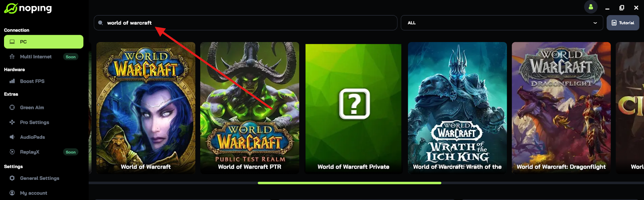Click the Soon badge beside ReplayX
Image resolution: width=644 pixels, height=200 pixels.
click(71, 152)
